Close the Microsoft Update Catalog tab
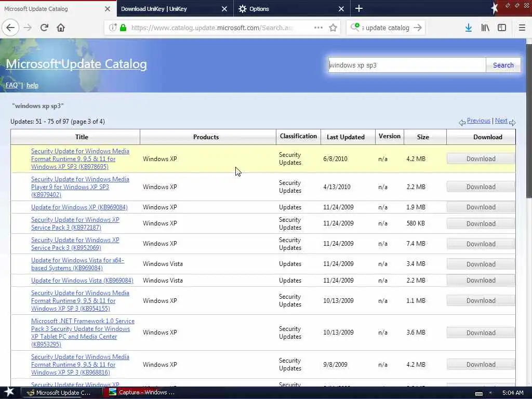This screenshot has height=399, width=532. 107,9
